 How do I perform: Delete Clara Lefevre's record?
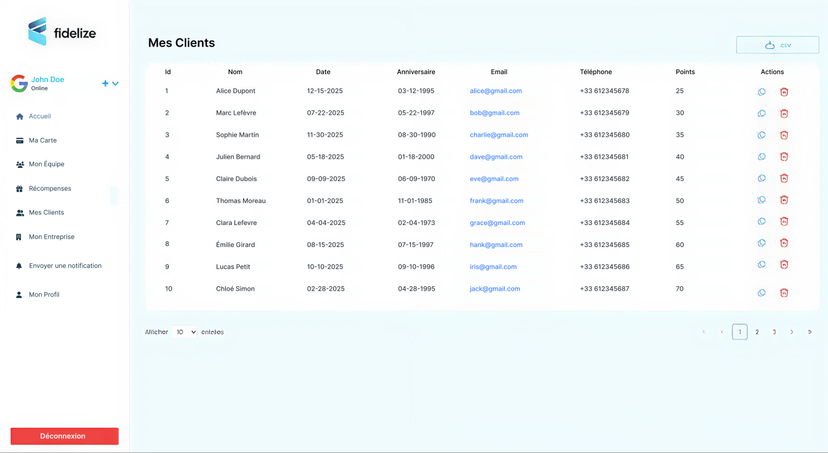784,222
